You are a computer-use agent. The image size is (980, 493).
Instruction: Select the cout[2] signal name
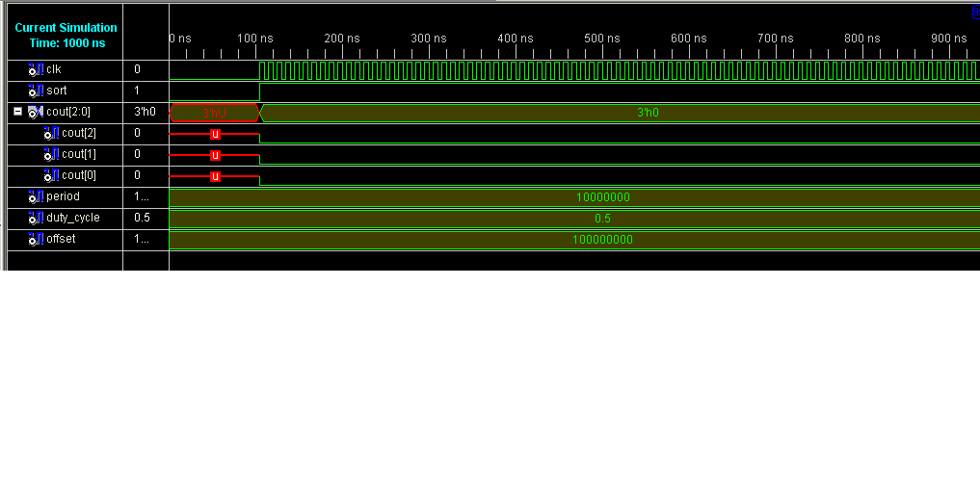click(79, 133)
